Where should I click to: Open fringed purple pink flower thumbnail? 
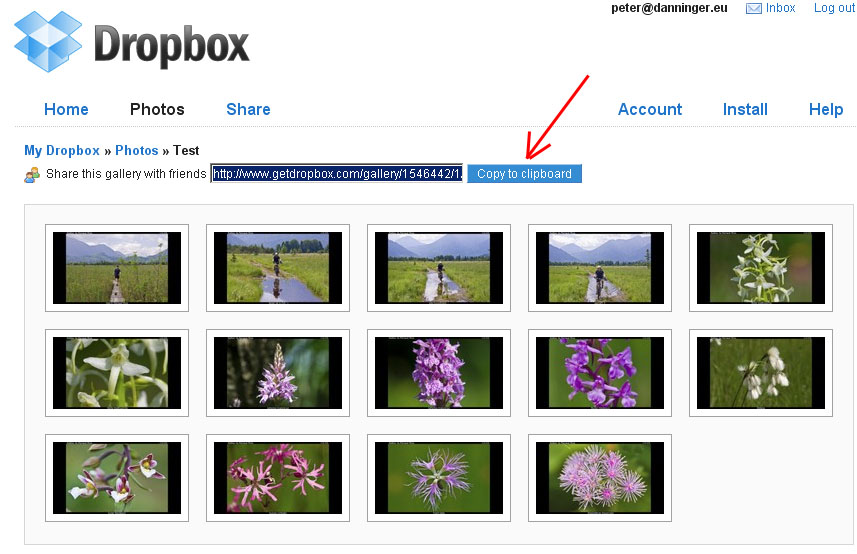pos(439,478)
